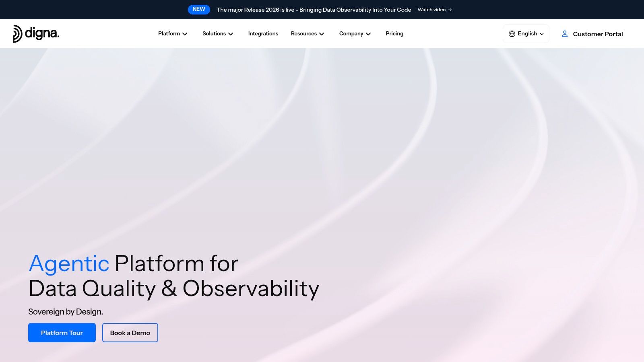Image resolution: width=644 pixels, height=362 pixels.
Task: Click the 'Sovereign by Design.' tagline
Action: click(66, 312)
